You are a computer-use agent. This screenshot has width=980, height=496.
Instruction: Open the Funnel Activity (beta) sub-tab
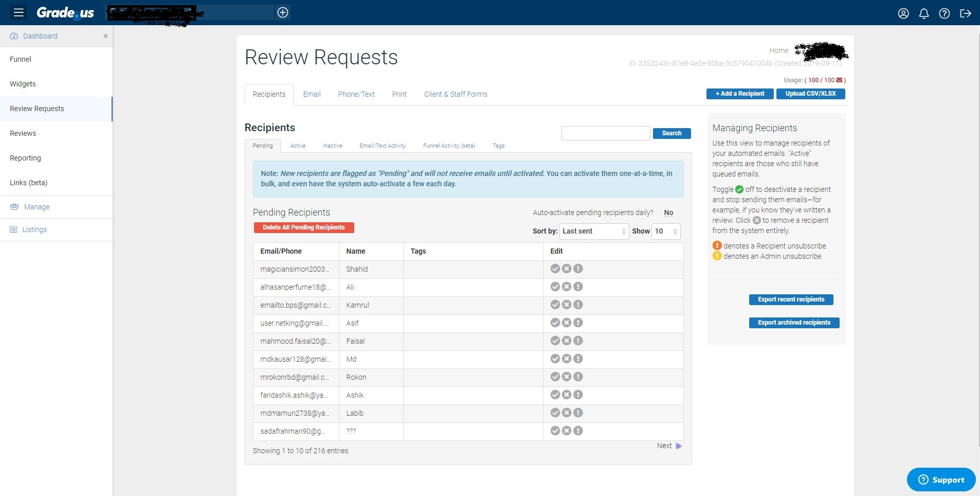click(449, 146)
